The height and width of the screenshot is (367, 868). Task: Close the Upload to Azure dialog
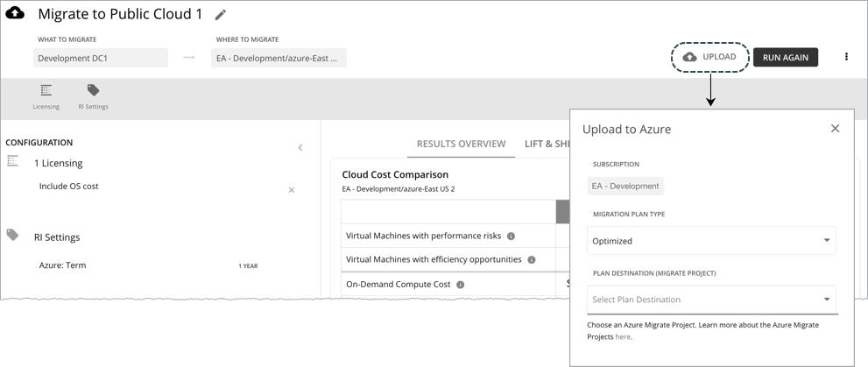pos(835,129)
